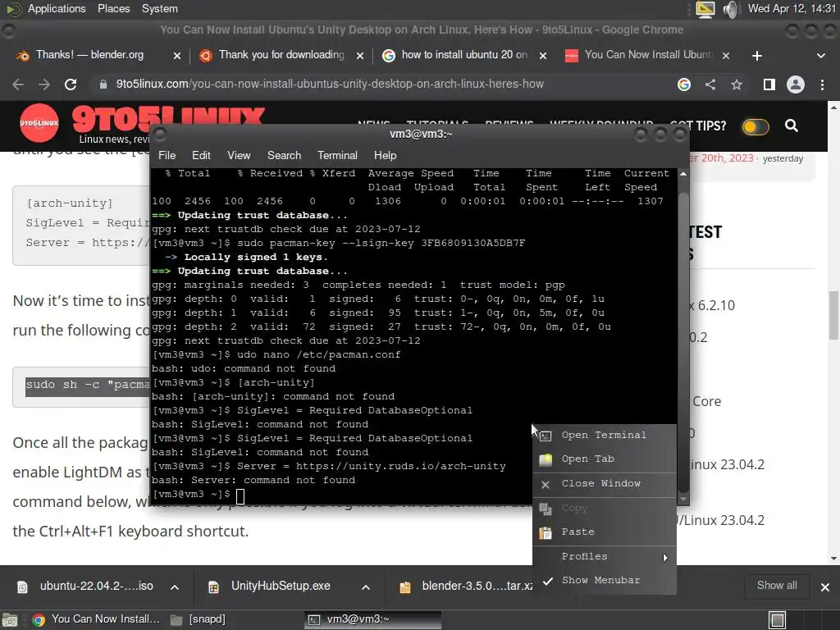Viewport: 840px width, 630px height.
Task: Close the blender.org Thanks tab
Action: pos(177,56)
